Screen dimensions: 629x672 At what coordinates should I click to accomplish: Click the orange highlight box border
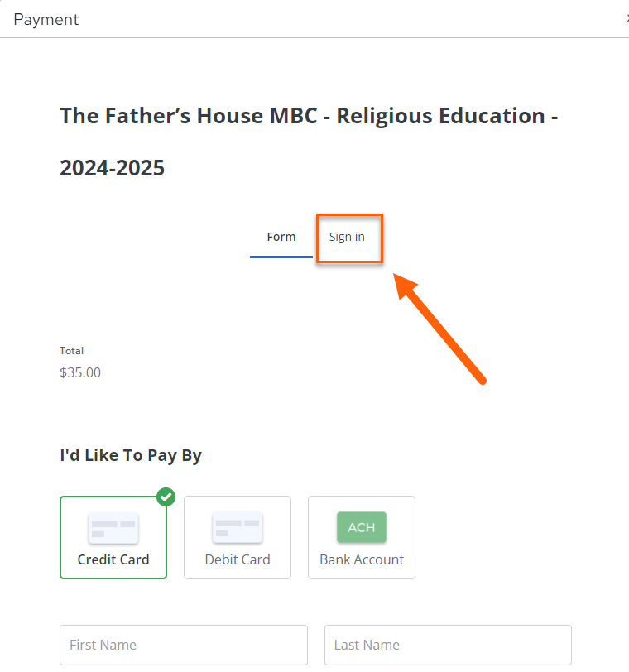coord(349,215)
